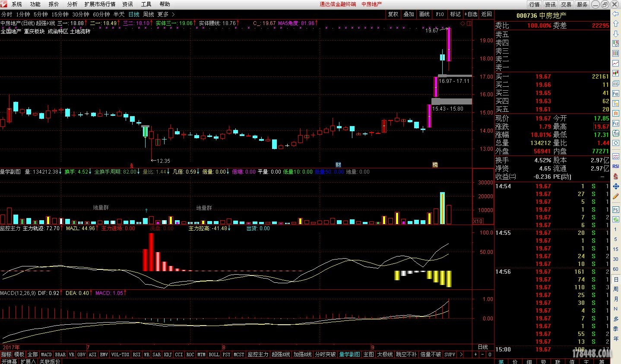Click the F10 company info icon
Screen dimensions: 621x364
click(616, 93)
